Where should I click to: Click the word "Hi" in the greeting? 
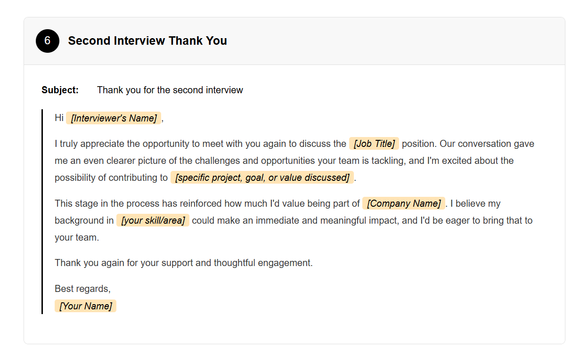(59, 118)
